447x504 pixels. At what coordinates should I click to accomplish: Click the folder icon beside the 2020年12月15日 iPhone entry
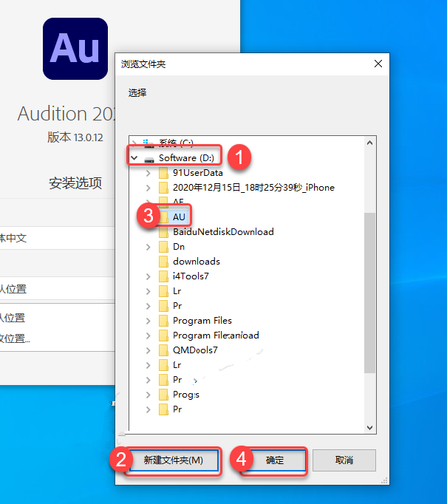click(x=163, y=188)
